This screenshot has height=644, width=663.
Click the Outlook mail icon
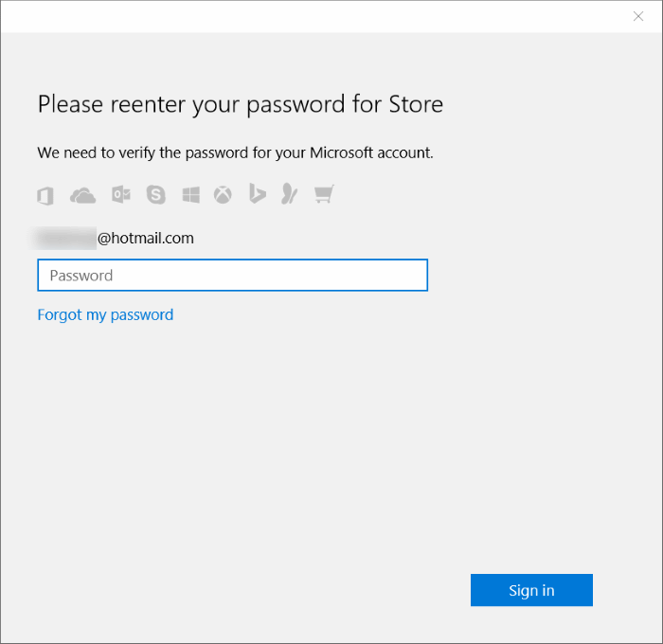tap(121, 195)
